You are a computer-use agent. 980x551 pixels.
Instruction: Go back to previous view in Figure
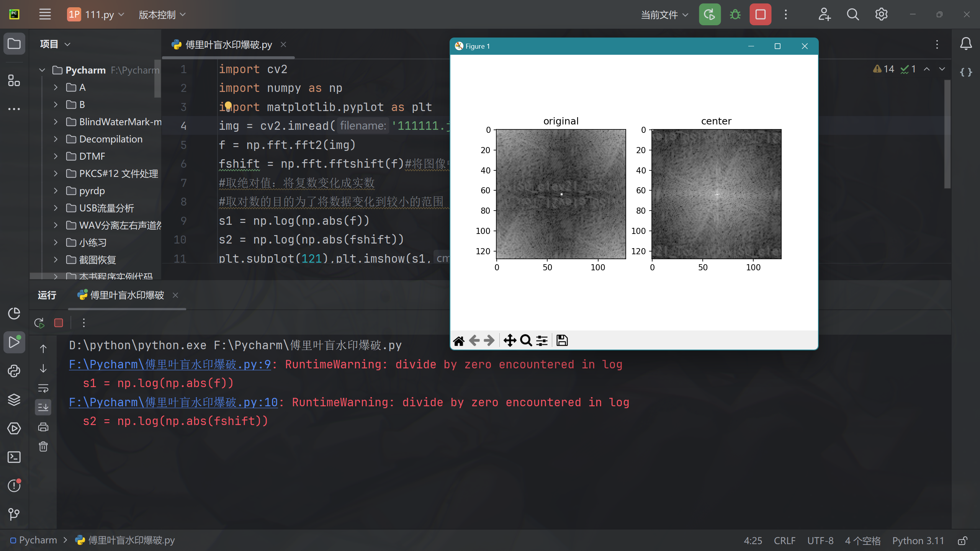coord(474,340)
